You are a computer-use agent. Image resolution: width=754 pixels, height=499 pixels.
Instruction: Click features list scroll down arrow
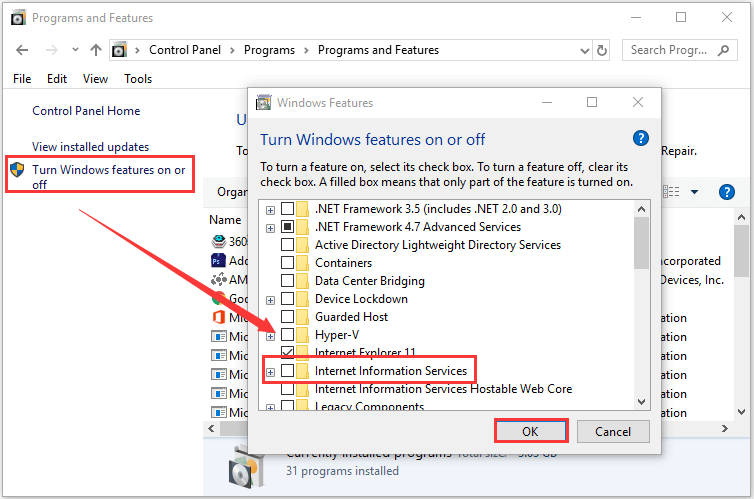pyautogui.click(x=641, y=401)
